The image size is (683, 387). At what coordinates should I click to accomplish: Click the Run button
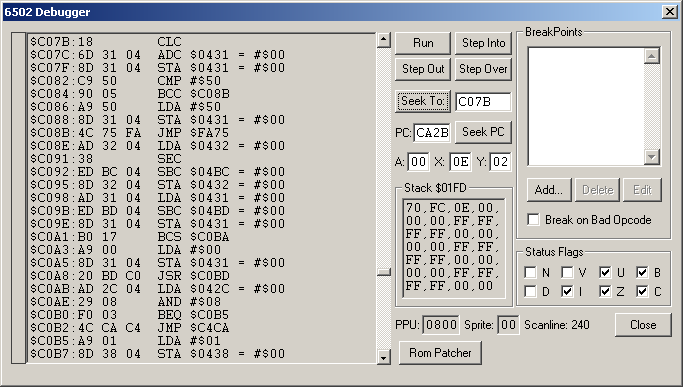(423, 43)
